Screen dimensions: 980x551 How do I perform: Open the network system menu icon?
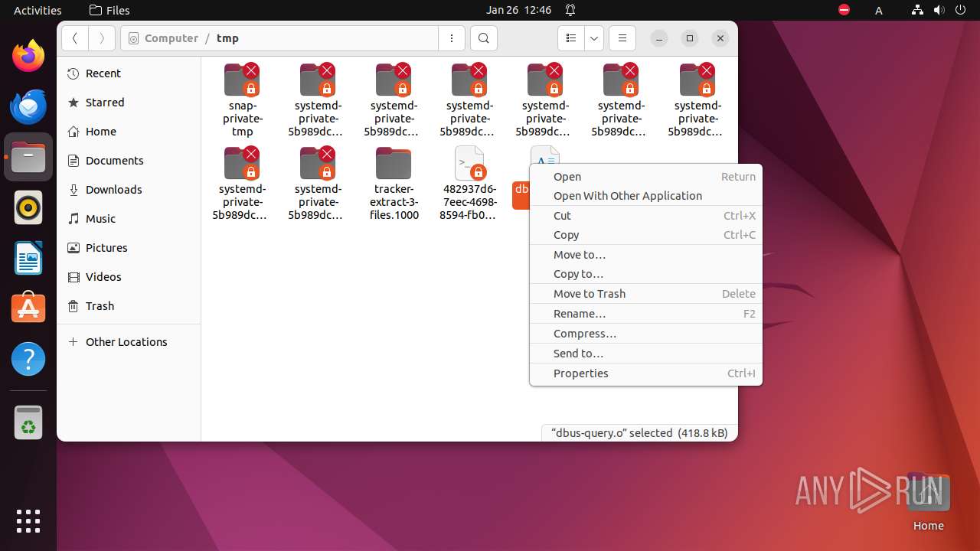(918, 10)
